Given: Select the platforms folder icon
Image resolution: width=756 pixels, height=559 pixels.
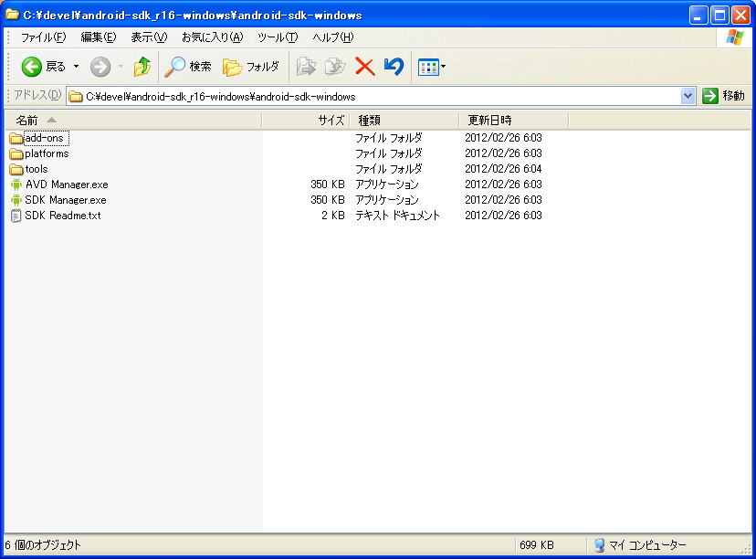Looking at the screenshot, I should coord(16,153).
